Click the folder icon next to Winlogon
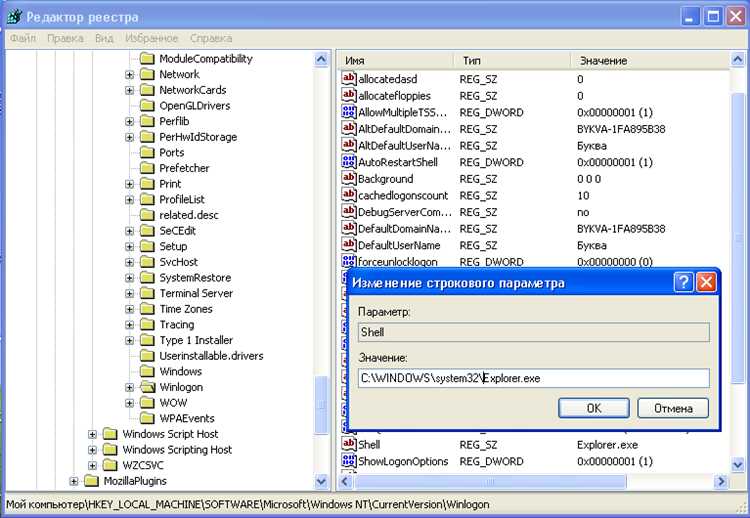This screenshot has width=750, height=518. point(148,387)
